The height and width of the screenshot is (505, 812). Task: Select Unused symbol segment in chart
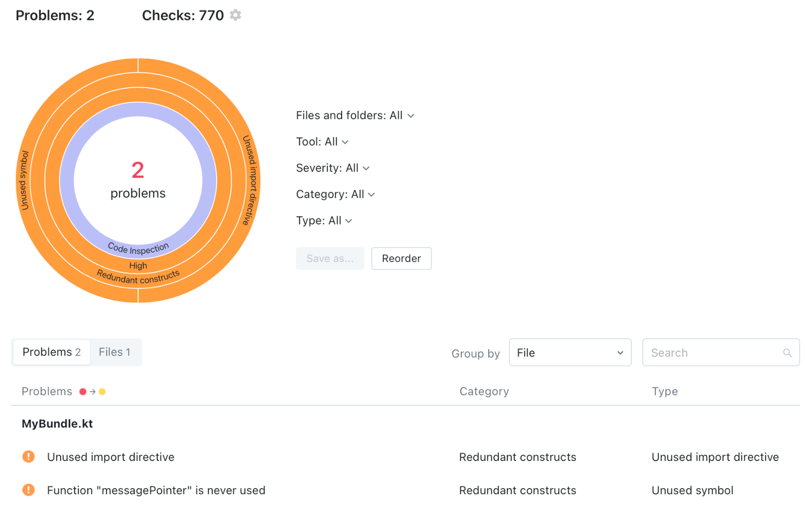pyautogui.click(x=23, y=181)
